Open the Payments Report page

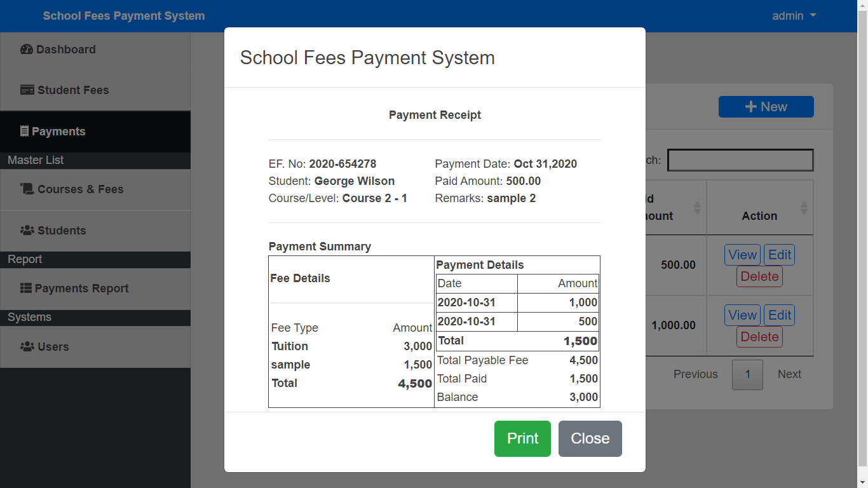point(95,288)
